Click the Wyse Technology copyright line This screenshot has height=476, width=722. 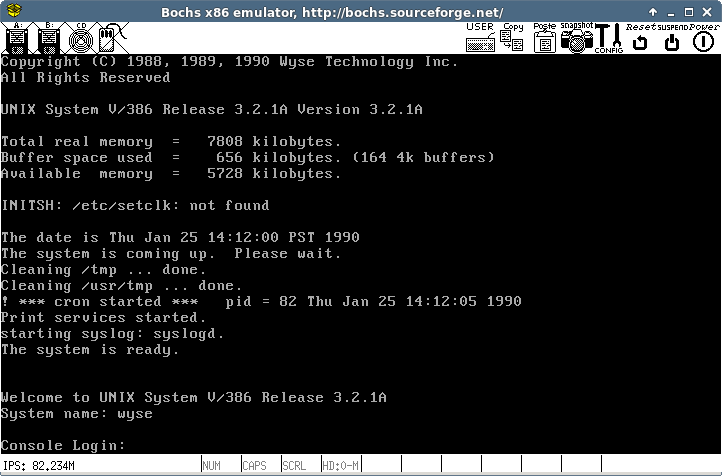click(230, 61)
